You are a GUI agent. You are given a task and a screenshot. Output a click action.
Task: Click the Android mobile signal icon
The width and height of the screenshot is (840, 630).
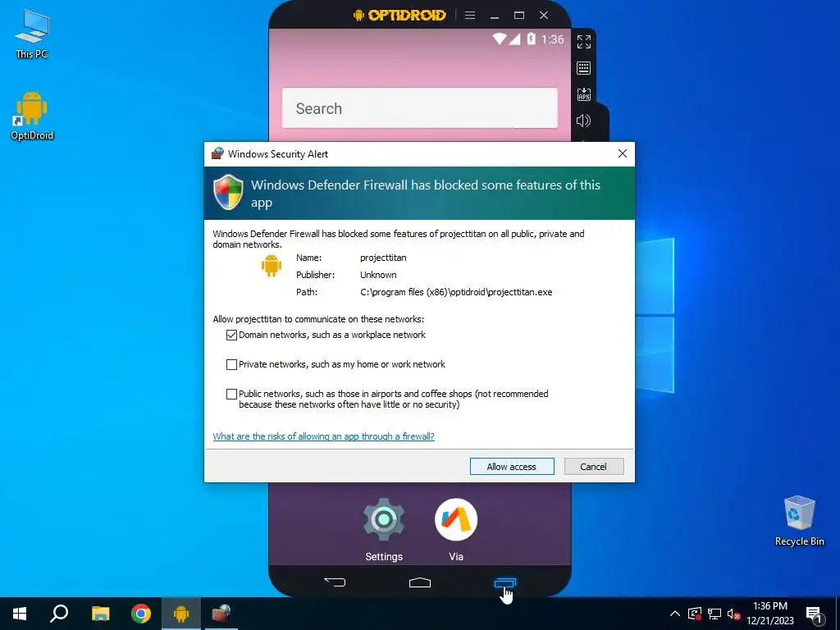515,39
